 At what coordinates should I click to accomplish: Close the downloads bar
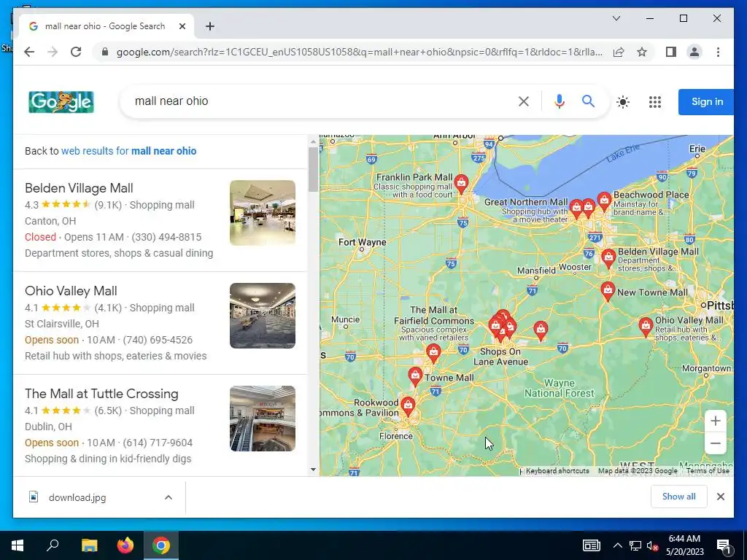[x=720, y=497]
